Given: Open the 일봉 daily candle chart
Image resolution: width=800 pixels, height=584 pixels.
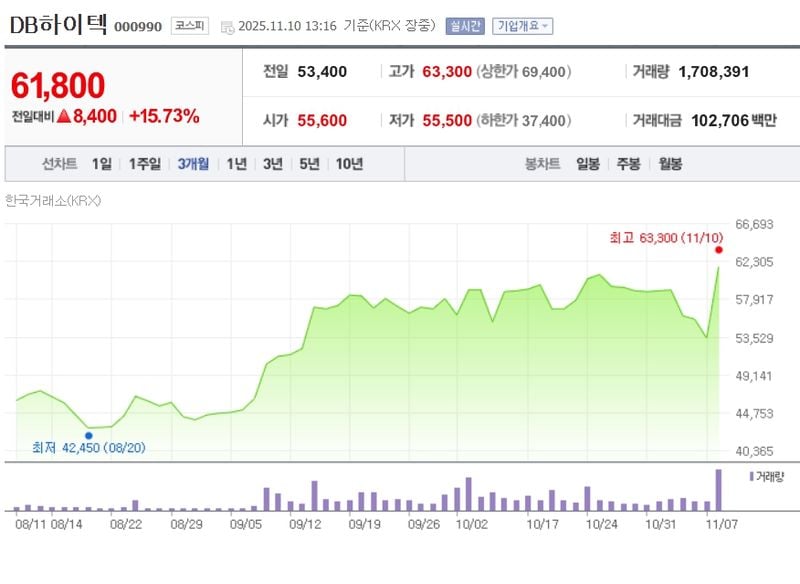Looking at the screenshot, I should pyautogui.click(x=588, y=164).
